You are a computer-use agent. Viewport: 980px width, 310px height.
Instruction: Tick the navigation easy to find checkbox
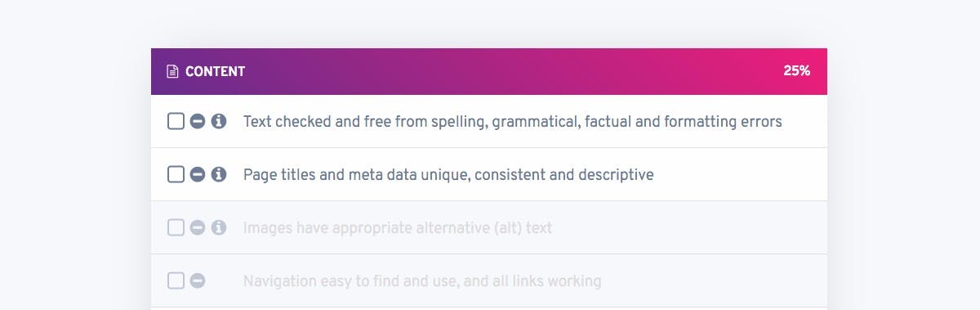coord(176,281)
